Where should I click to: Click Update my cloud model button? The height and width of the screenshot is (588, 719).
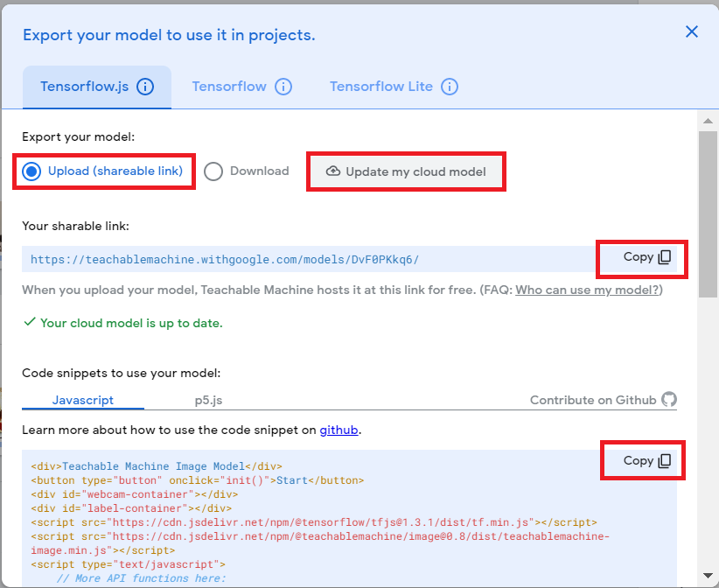(406, 171)
